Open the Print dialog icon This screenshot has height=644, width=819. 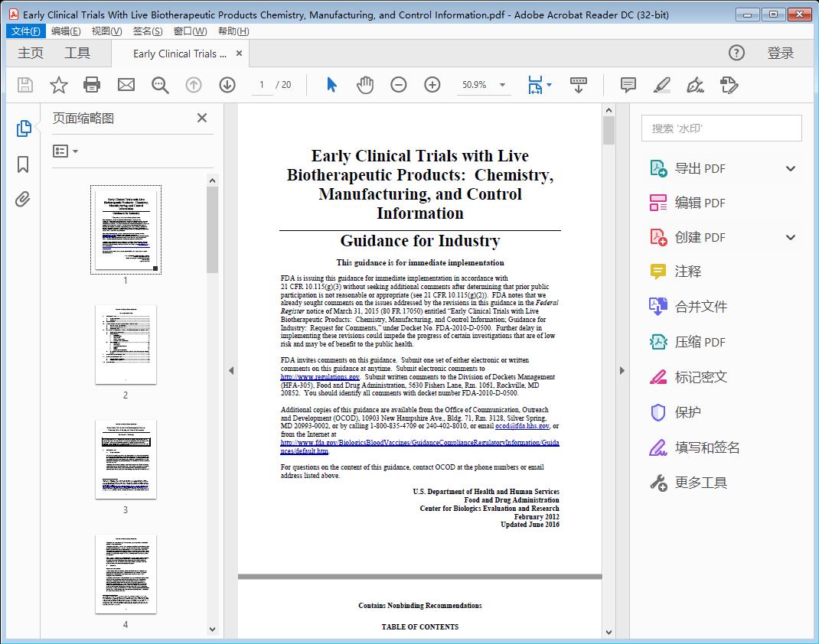(93, 85)
